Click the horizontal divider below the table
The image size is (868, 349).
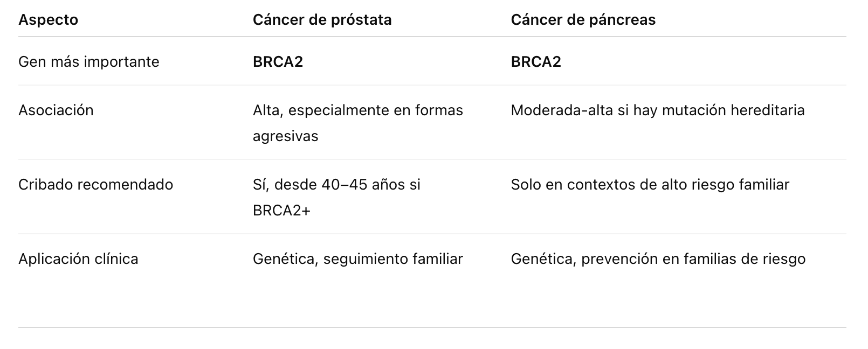432,327
